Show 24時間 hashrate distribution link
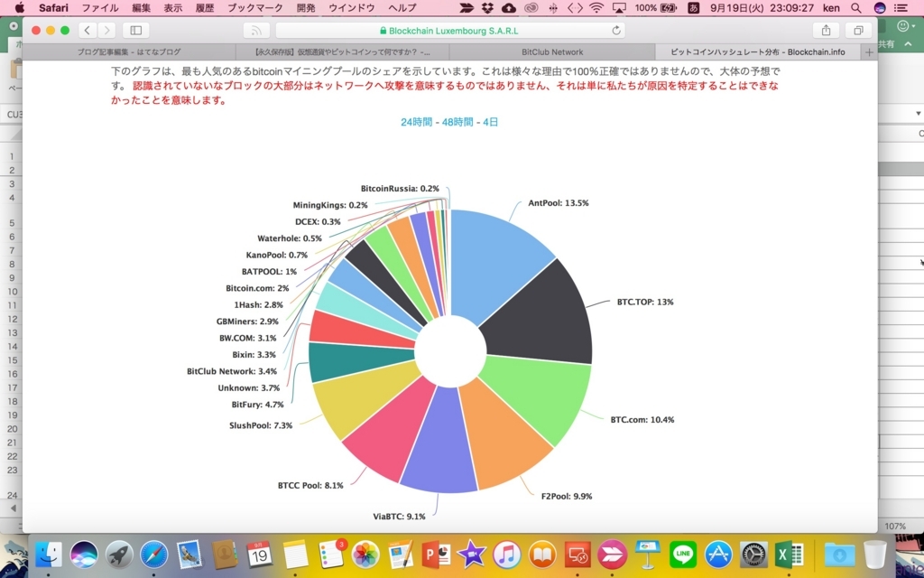This screenshot has width=924, height=578. pos(417,122)
